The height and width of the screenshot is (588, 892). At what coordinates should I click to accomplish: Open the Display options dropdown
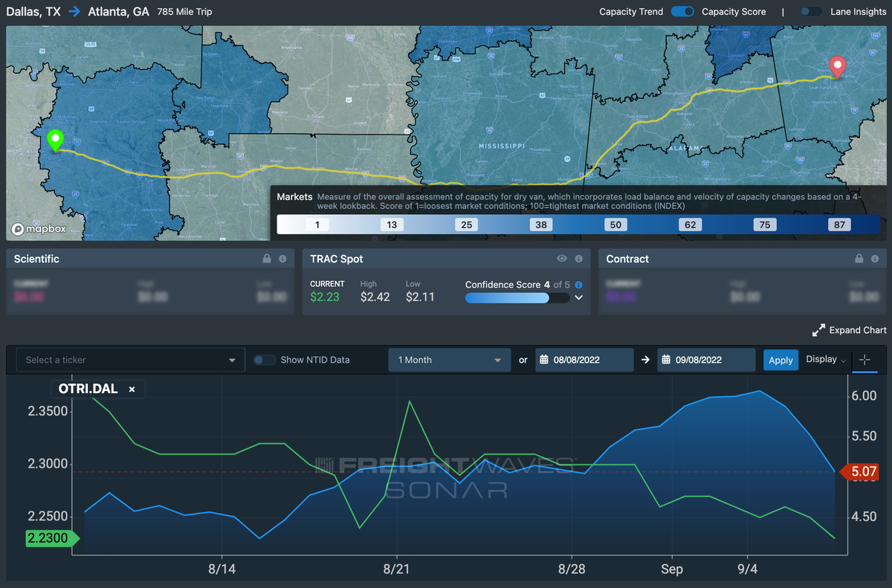coord(826,360)
